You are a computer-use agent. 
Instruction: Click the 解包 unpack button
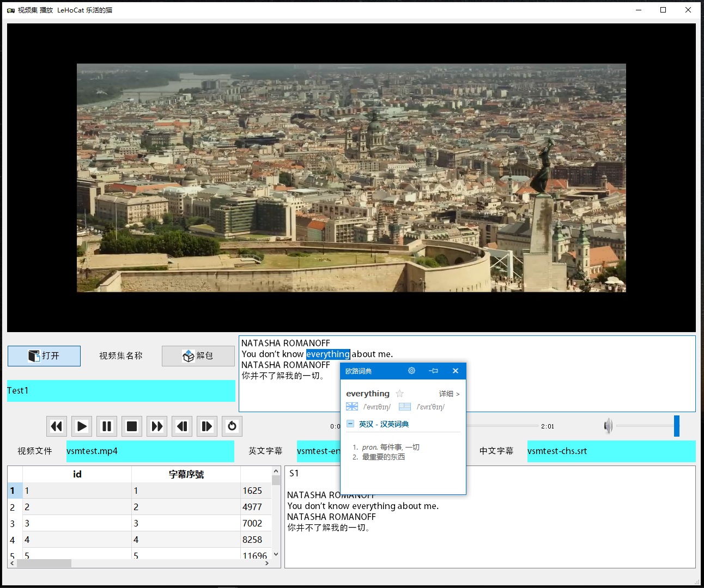click(x=198, y=356)
